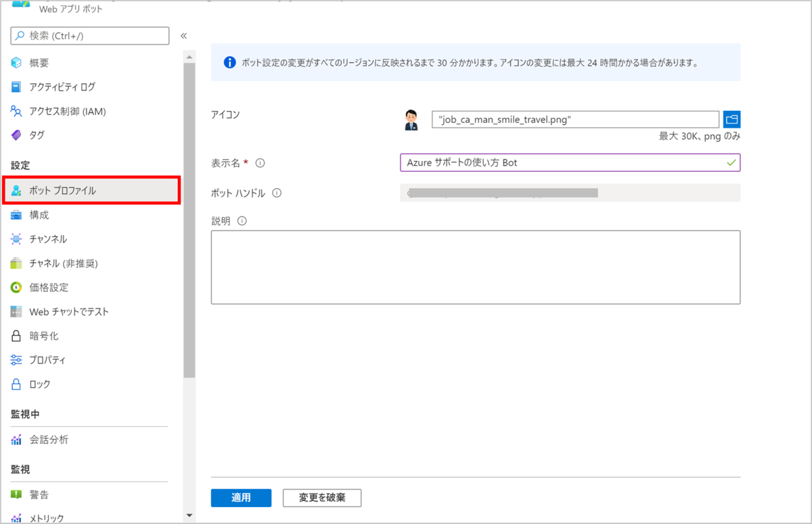Click the 変更を破棄 discard button
This screenshot has width=812, height=524.
click(322, 498)
